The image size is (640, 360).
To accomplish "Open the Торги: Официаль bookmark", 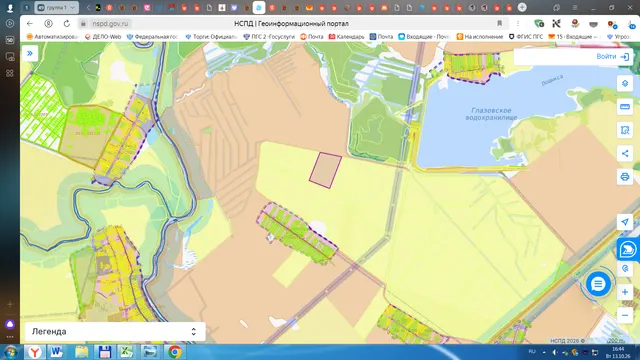I will (x=211, y=36).
